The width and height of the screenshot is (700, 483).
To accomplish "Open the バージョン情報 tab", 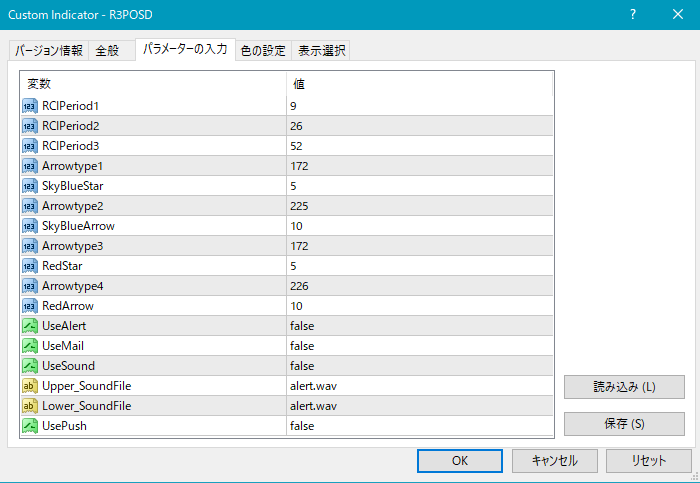I will coord(49,51).
